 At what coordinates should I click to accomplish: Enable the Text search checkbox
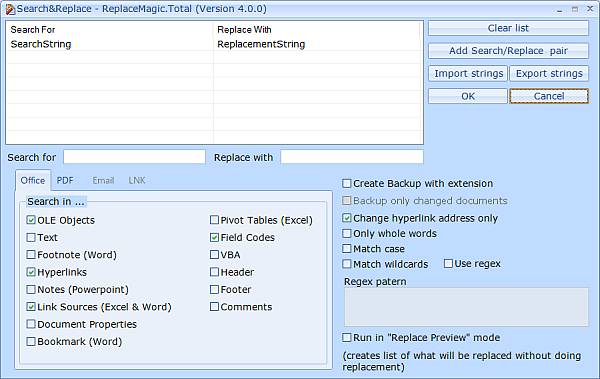coord(31,237)
